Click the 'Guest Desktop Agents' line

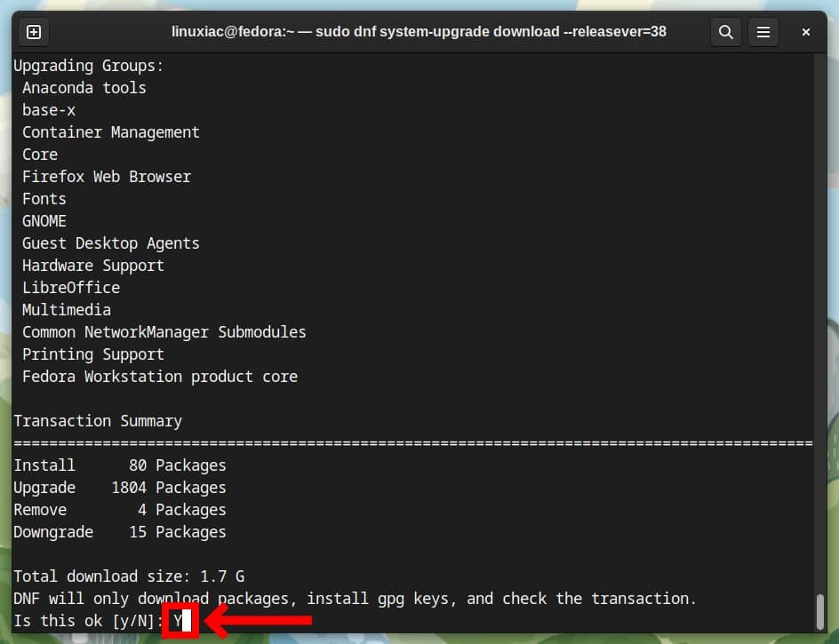(x=111, y=243)
